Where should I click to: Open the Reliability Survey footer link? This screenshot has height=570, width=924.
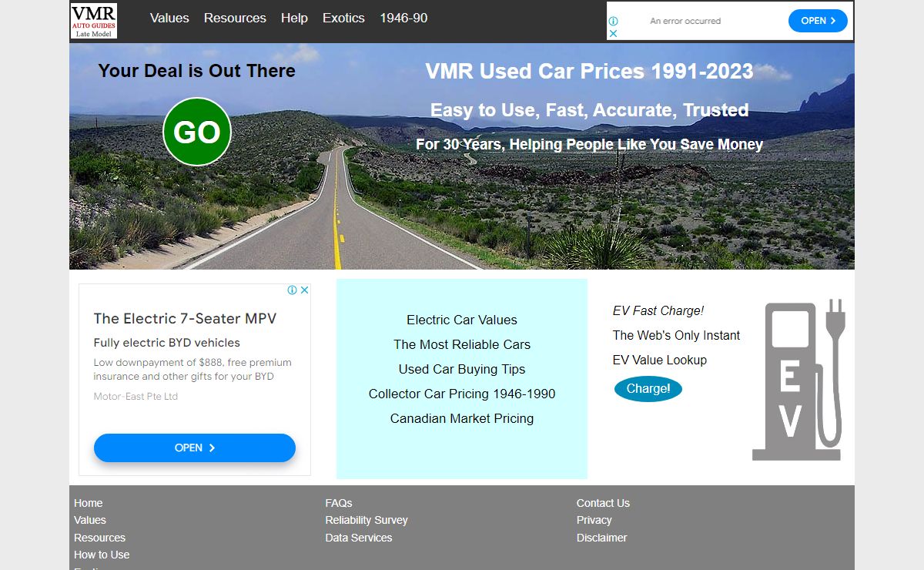tap(367, 520)
